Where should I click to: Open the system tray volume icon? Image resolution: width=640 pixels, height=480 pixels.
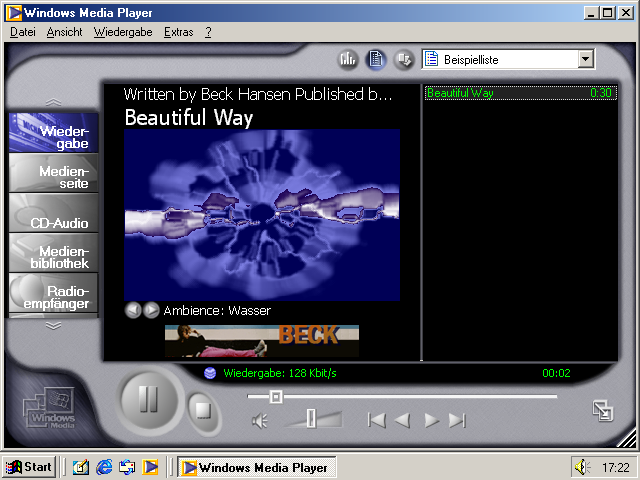click(582, 467)
